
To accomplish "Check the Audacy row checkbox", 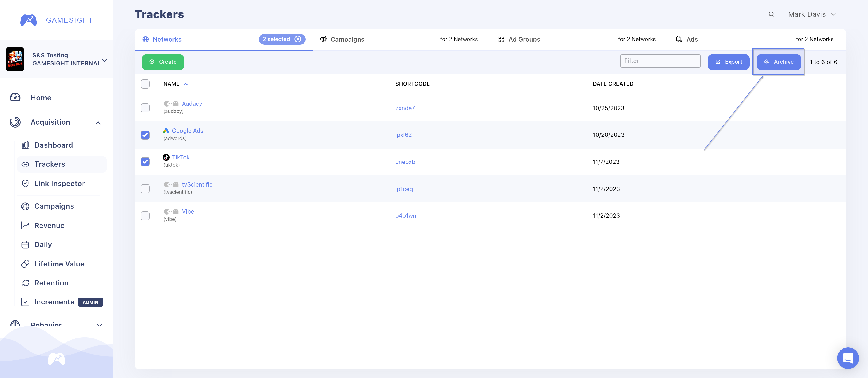I will tap(145, 108).
